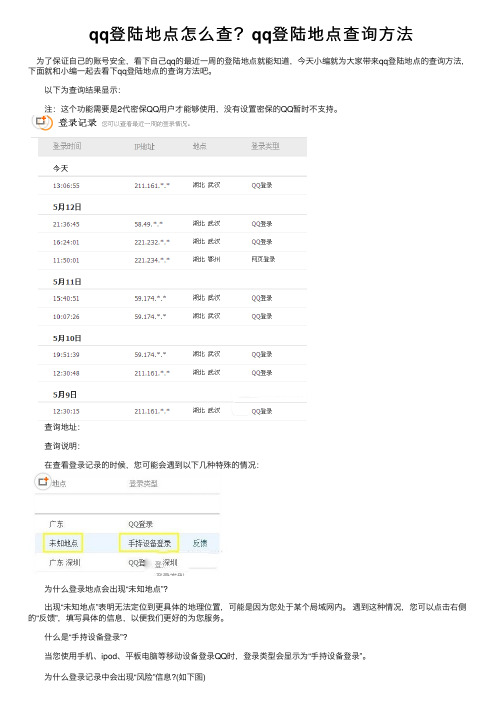The width and height of the screenshot is (504, 713).
Task: Select the 5月12日 date group label
Action: pyautogui.click(x=67, y=207)
